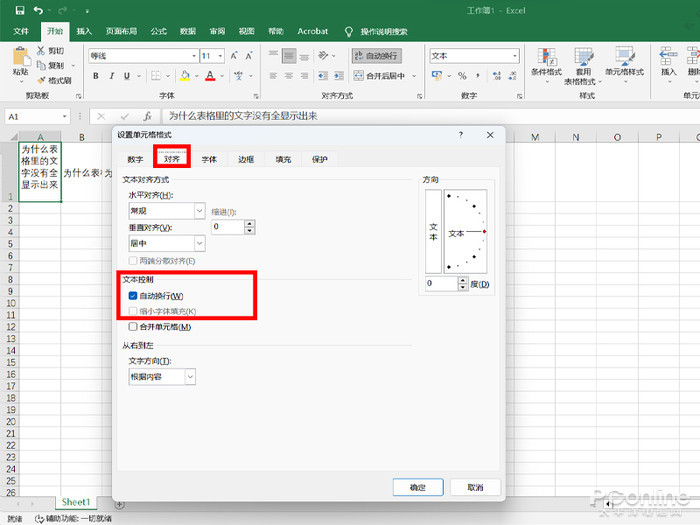Align text left in the ribbon
Viewport: 700px width, 525px height.
(273, 76)
